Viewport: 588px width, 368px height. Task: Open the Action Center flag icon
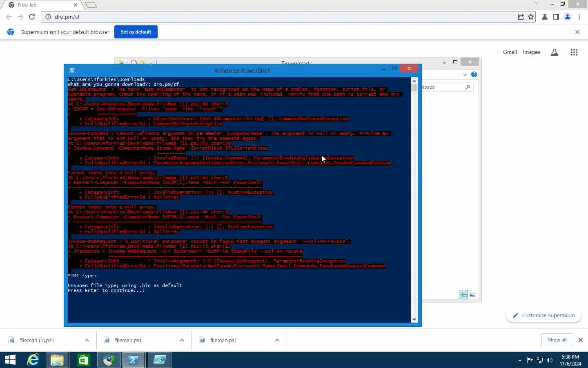point(530,360)
